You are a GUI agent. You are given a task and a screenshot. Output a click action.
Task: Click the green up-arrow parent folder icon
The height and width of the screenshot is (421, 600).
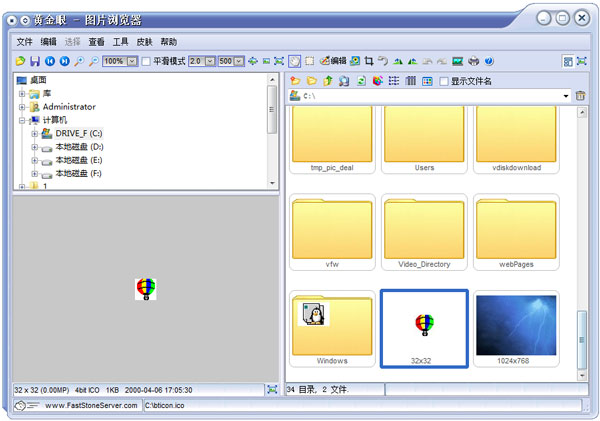pos(328,81)
